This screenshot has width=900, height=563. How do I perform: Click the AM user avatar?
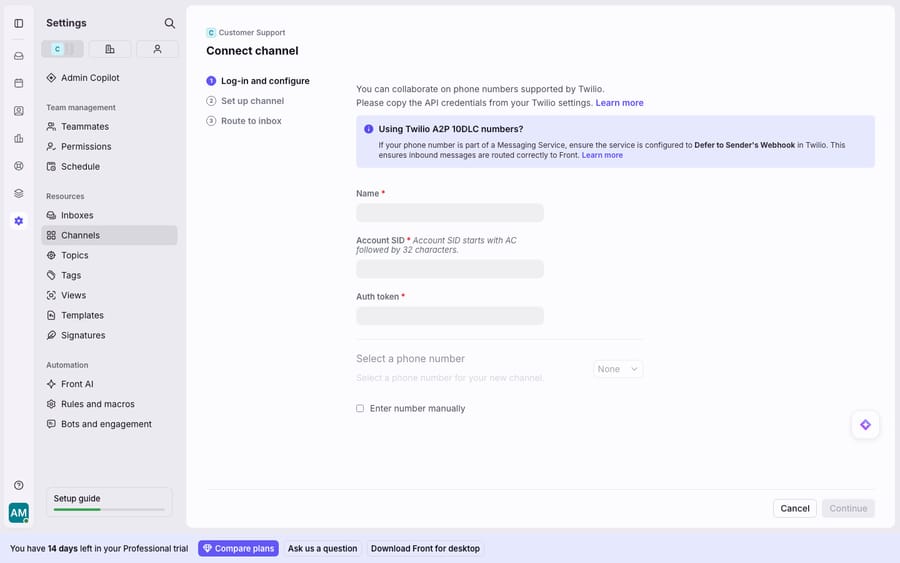click(x=18, y=512)
